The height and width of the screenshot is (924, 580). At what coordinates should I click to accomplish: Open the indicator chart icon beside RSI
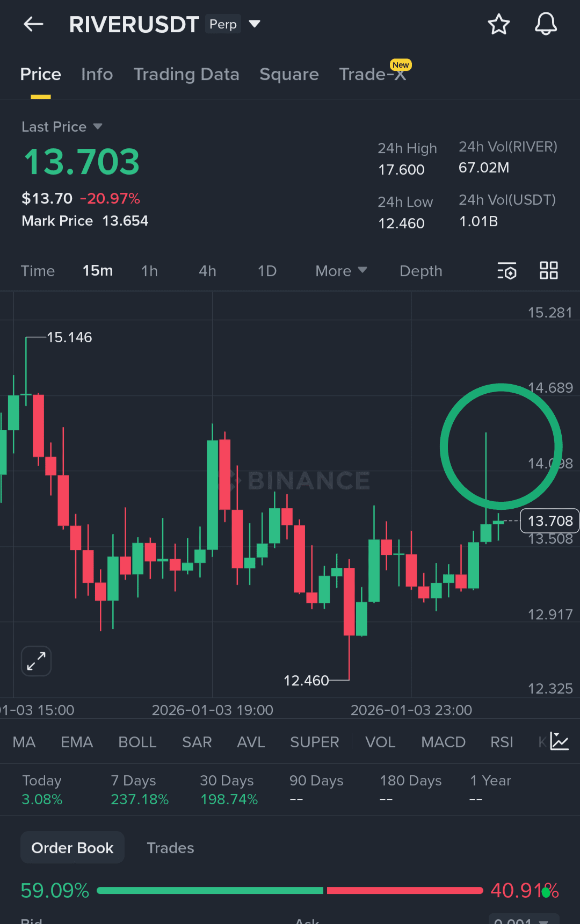click(559, 741)
